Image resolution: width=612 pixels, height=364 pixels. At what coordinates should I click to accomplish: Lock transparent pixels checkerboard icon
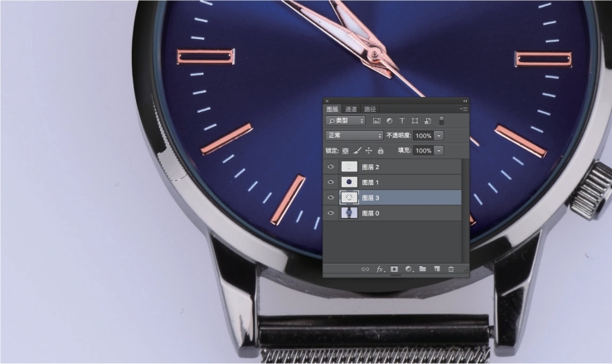pyautogui.click(x=346, y=151)
